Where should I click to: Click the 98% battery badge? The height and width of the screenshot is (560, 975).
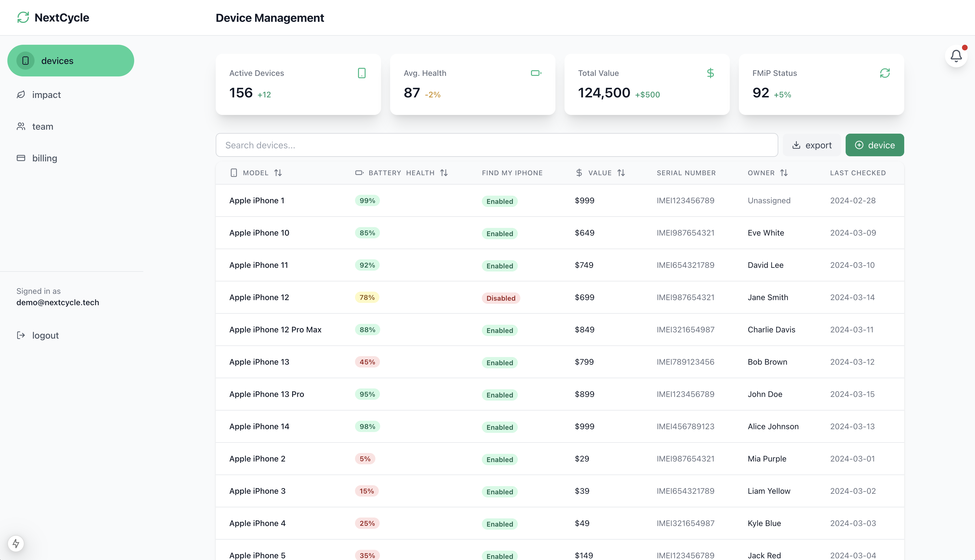click(367, 427)
